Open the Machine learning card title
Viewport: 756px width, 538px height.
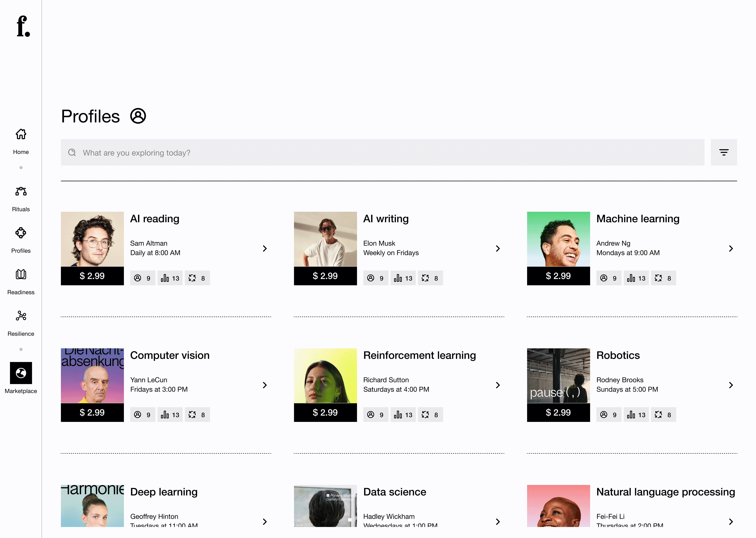pyautogui.click(x=638, y=219)
